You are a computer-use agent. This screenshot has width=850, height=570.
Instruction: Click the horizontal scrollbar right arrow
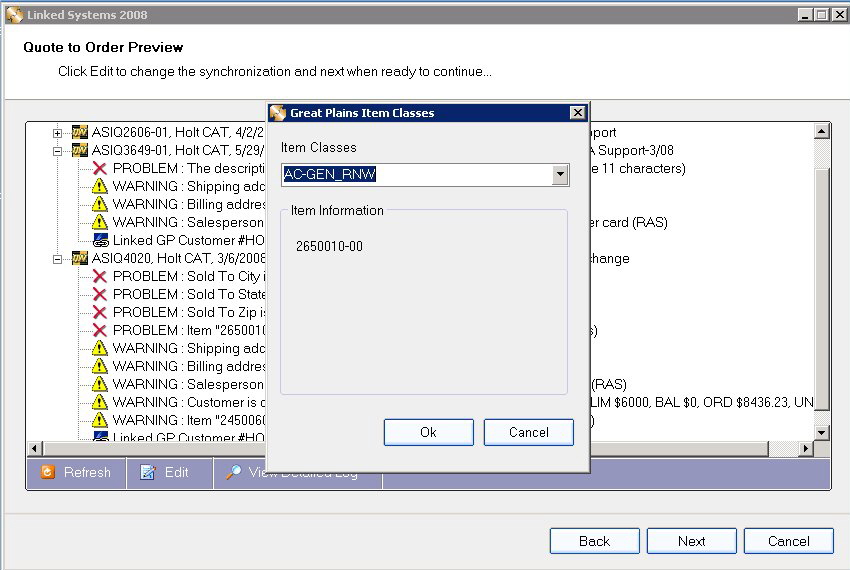(x=806, y=449)
